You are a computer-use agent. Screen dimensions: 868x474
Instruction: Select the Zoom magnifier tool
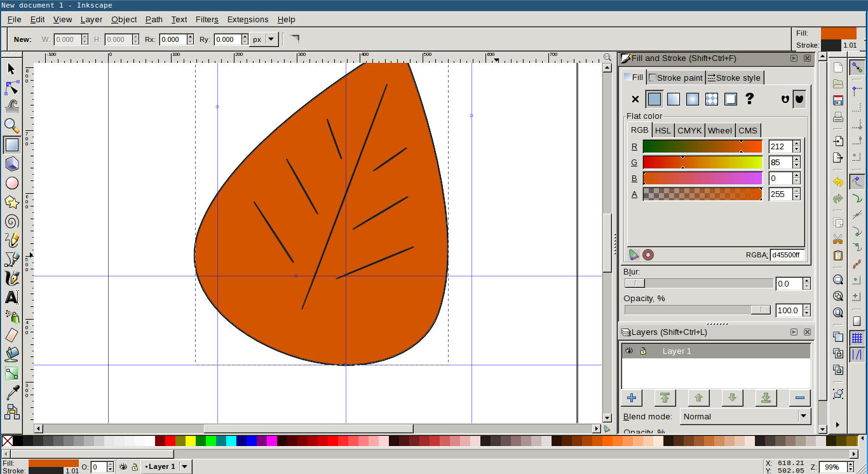point(11,126)
